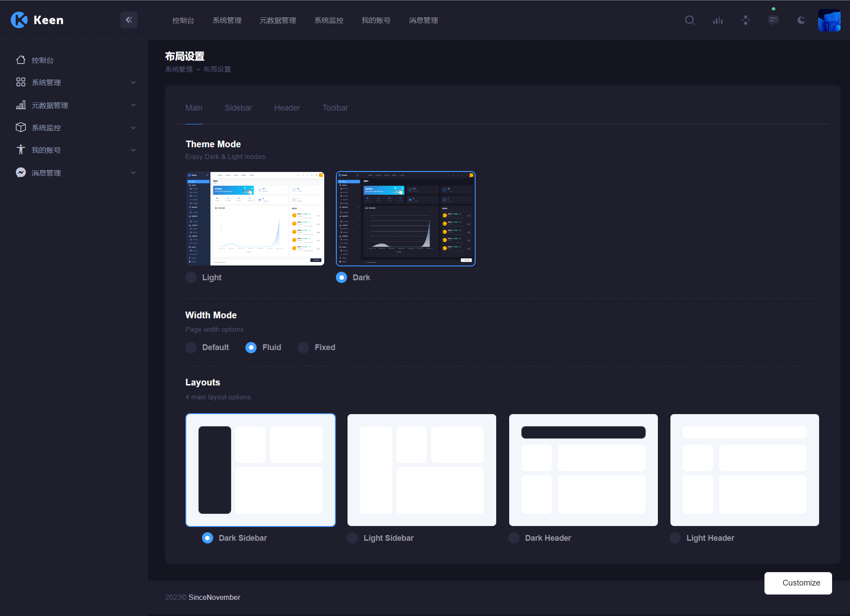Click the Customize button
The height and width of the screenshot is (616, 850).
click(798, 583)
